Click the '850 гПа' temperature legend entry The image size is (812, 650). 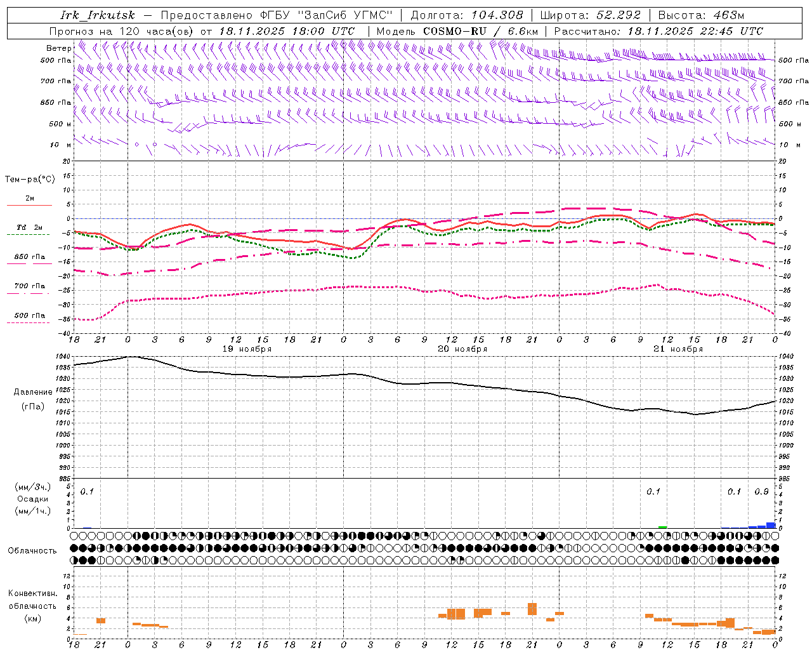[x=30, y=257]
